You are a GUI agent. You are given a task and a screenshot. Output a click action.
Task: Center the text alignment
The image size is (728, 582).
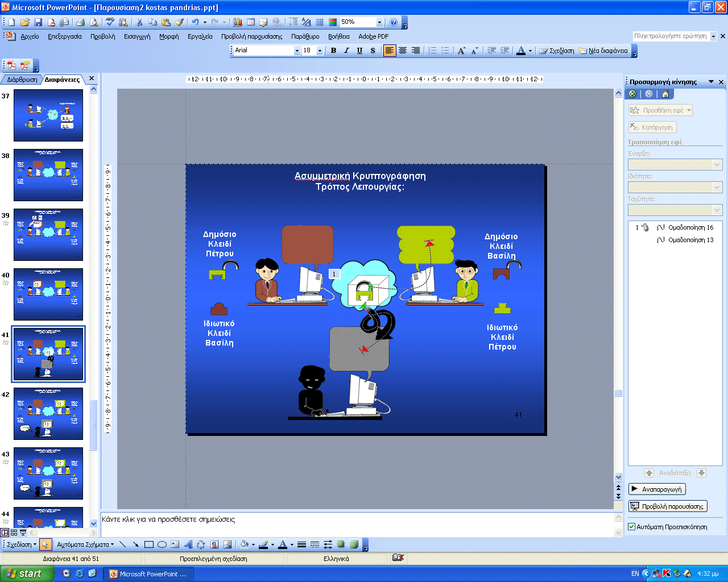tap(403, 51)
